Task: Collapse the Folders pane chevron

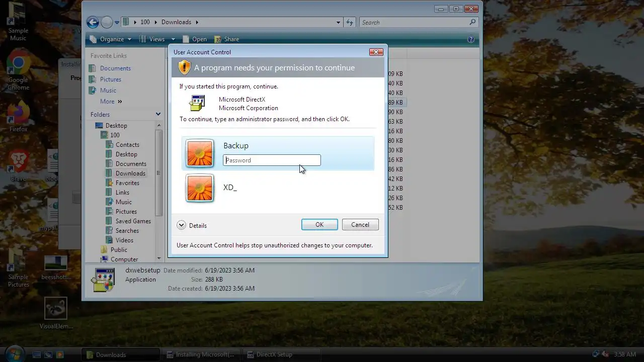Action: coord(158,115)
